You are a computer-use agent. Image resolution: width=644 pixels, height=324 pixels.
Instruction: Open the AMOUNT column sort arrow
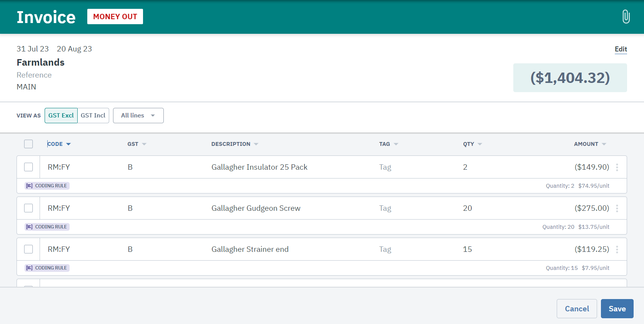click(x=604, y=144)
